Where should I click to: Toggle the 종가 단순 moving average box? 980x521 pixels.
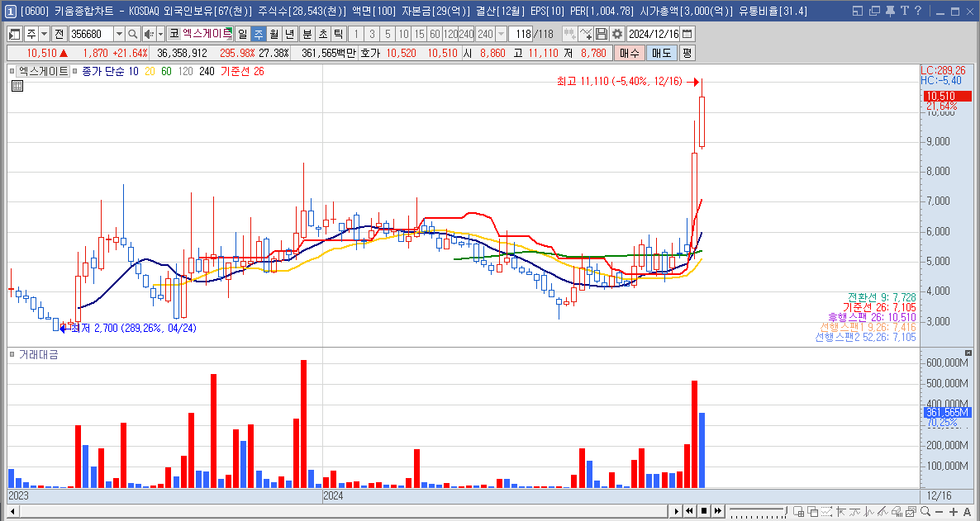pyautogui.click(x=77, y=71)
